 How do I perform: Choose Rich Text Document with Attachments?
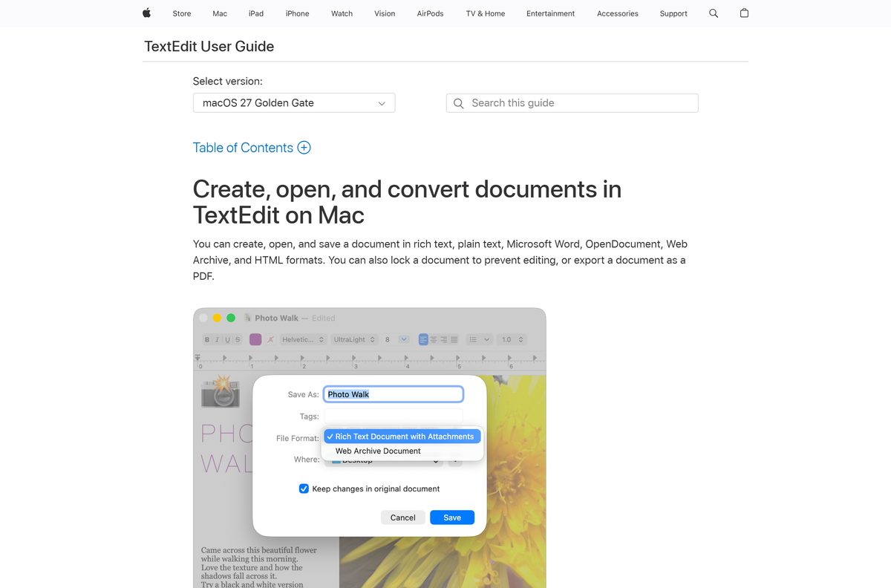click(x=402, y=437)
